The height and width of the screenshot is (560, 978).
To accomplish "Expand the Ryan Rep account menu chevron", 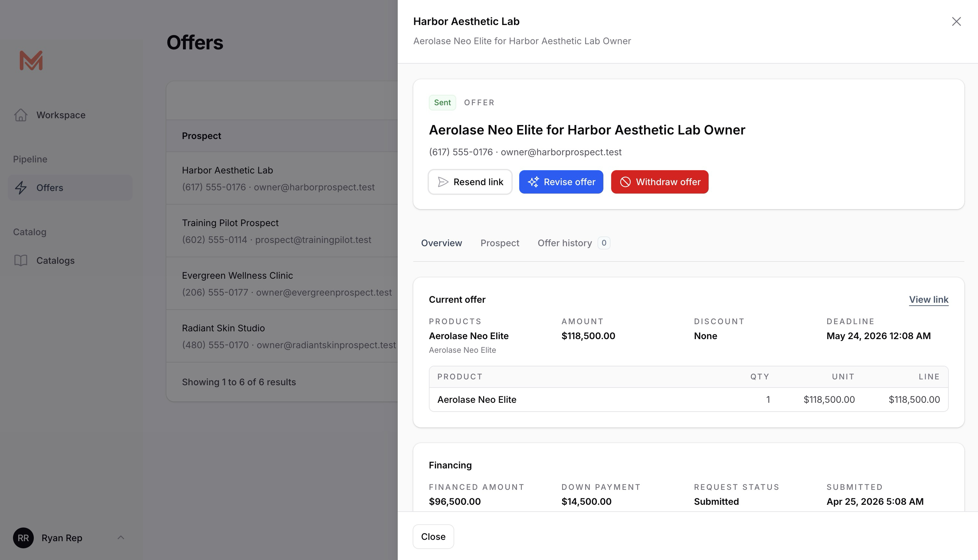I will [x=121, y=538].
